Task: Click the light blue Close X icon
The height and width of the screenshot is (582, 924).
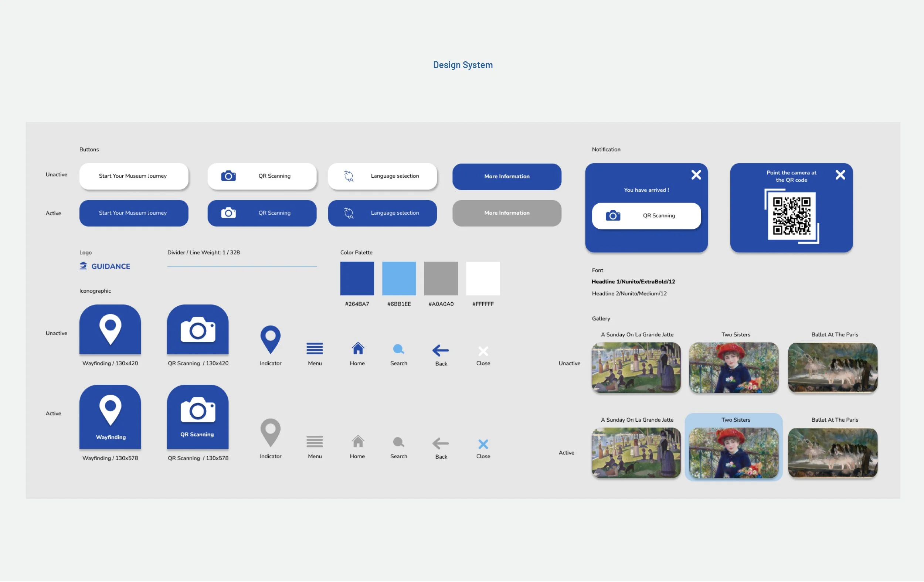Action: point(483,444)
